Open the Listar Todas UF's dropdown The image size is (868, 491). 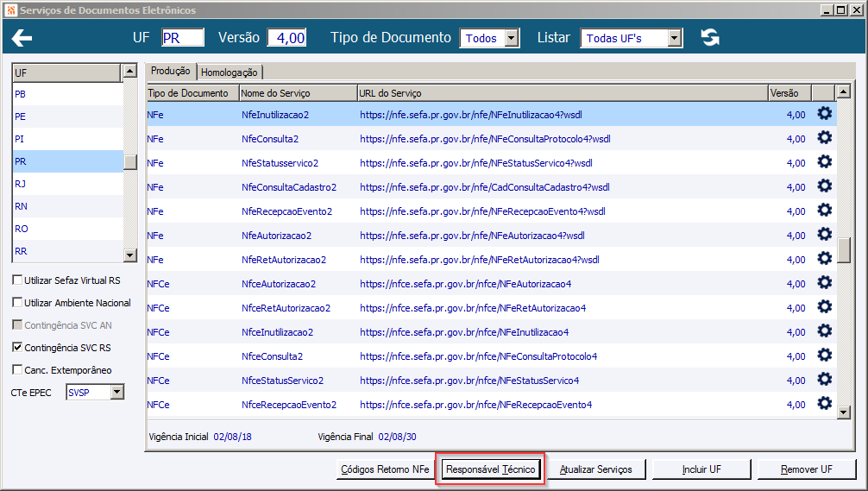(674, 38)
